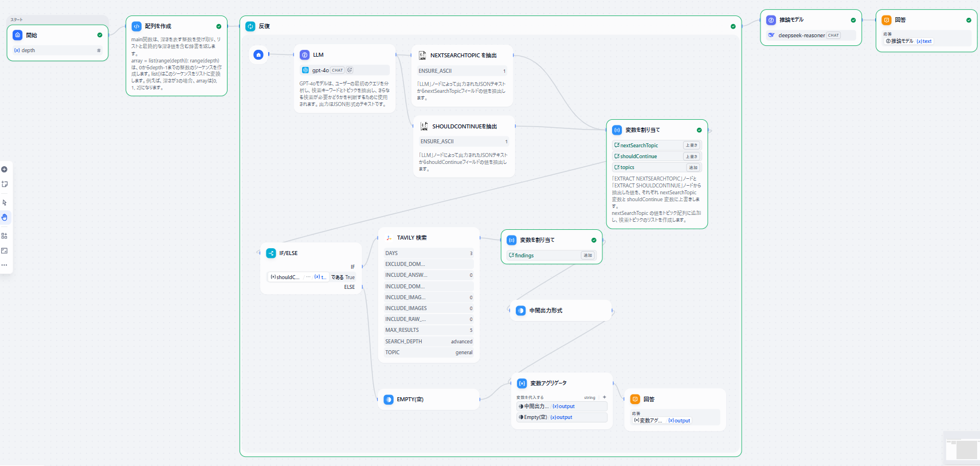
Task: Click green status check on 開始 node
Action: pos(100,35)
